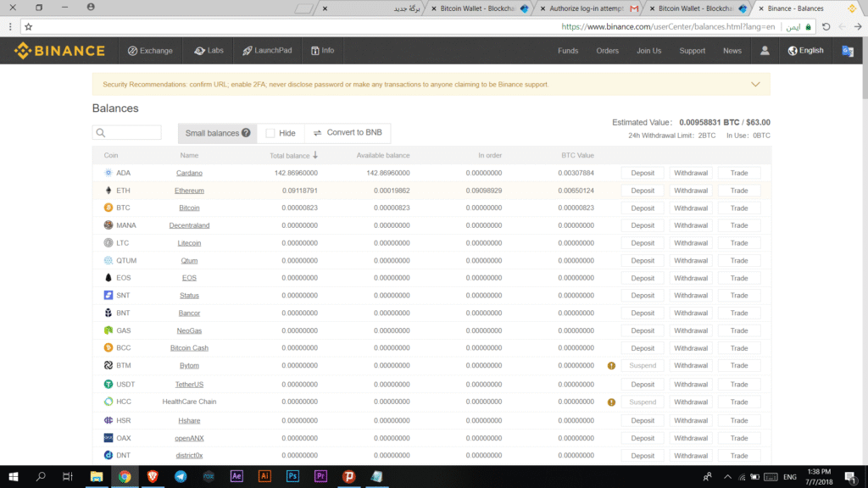Image resolution: width=868 pixels, height=488 pixels.
Task: Open Telegram from the Windows taskbar
Action: pos(181,476)
